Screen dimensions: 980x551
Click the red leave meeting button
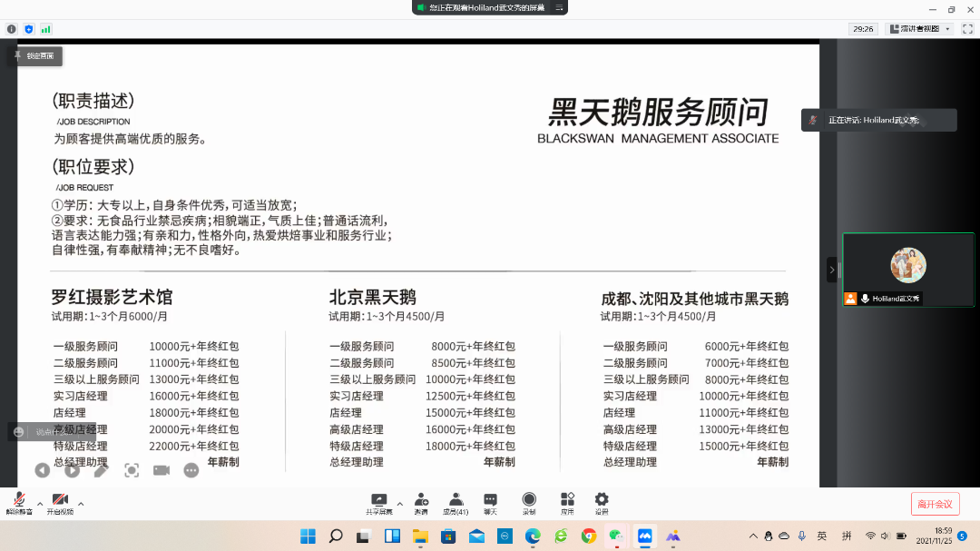[x=935, y=504]
